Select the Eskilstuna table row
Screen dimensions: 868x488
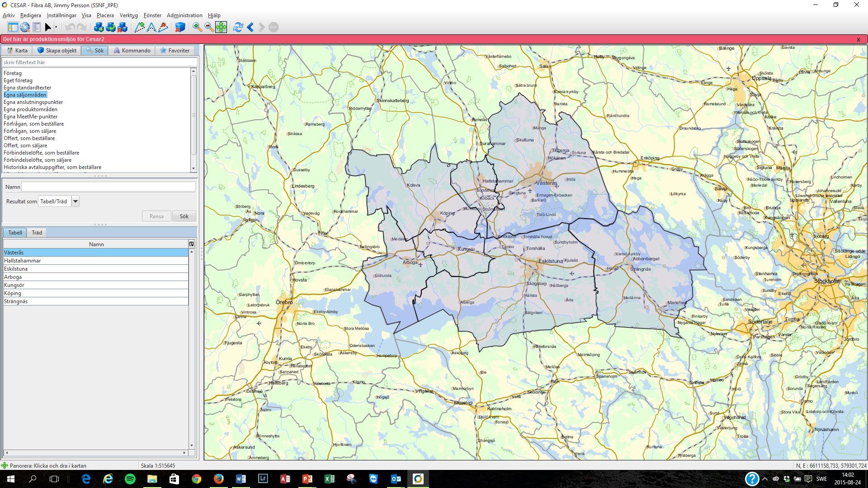(x=96, y=269)
